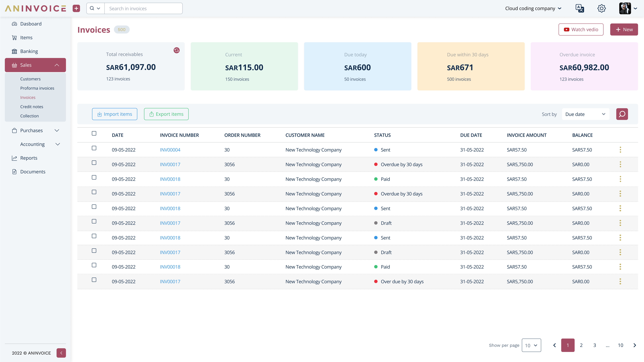Click the plus quick-add icon beside logo
This screenshot has height=362, width=644.
pos(76,8)
